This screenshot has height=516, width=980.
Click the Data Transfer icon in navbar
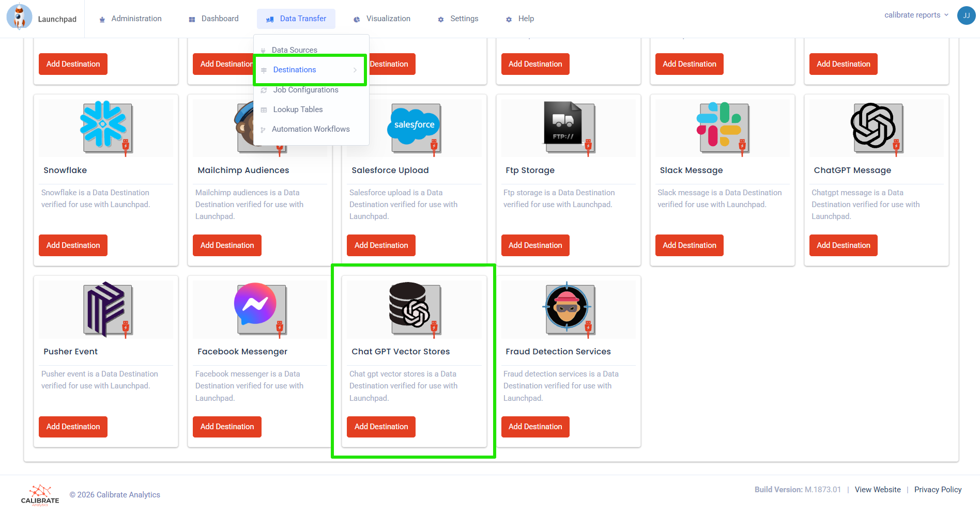[270, 19]
